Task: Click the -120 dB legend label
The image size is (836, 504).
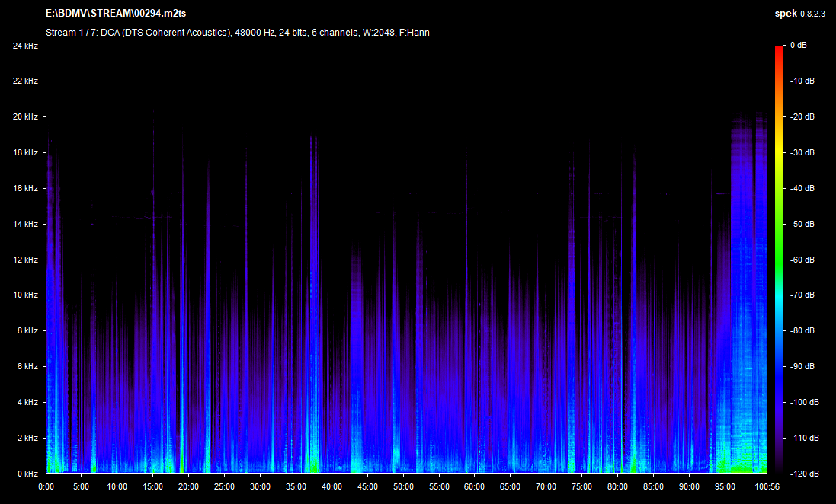Action: pyautogui.click(x=803, y=474)
